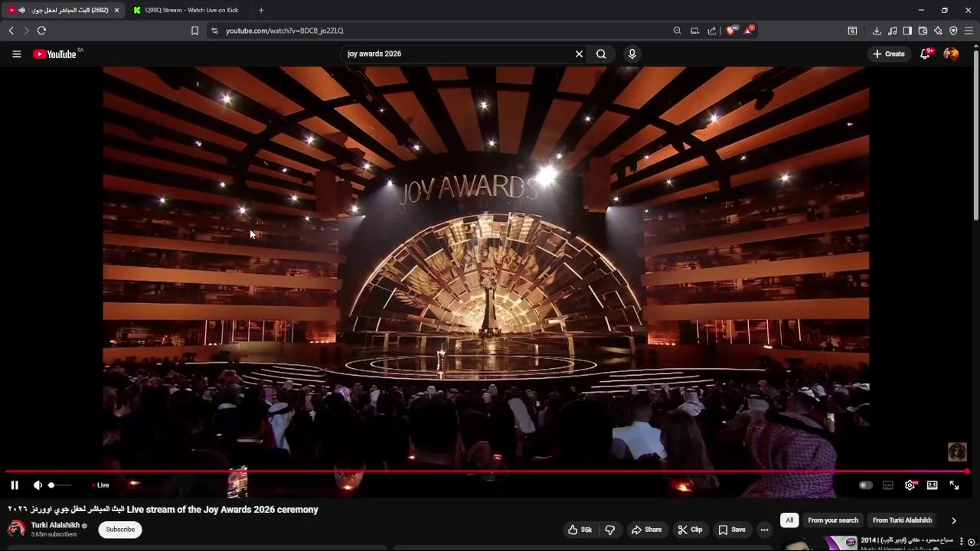Go back in browser history
Image resolution: width=980 pixels, height=551 pixels.
coord(11,31)
